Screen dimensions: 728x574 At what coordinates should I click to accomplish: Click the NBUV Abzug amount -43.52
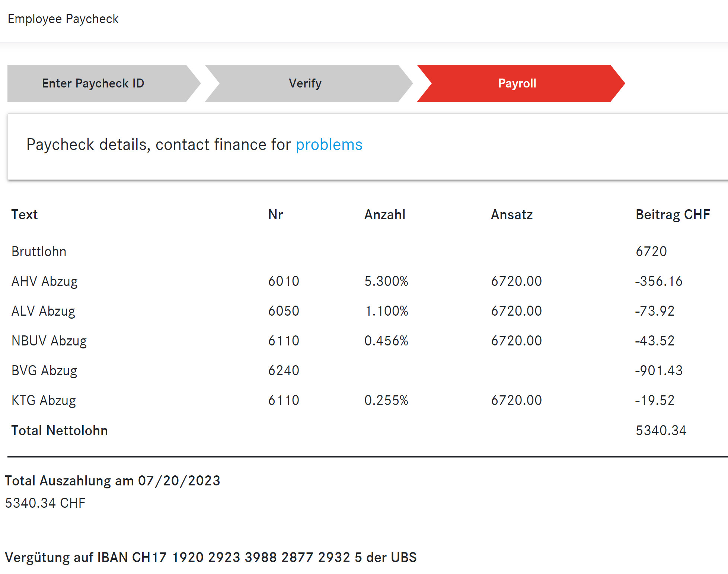click(x=655, y=341)
